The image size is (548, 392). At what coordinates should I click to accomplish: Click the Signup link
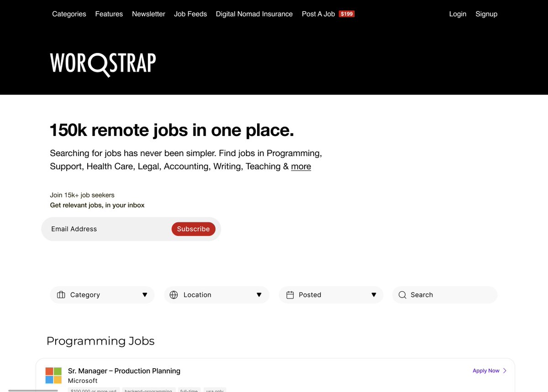(x=486, y=14)
